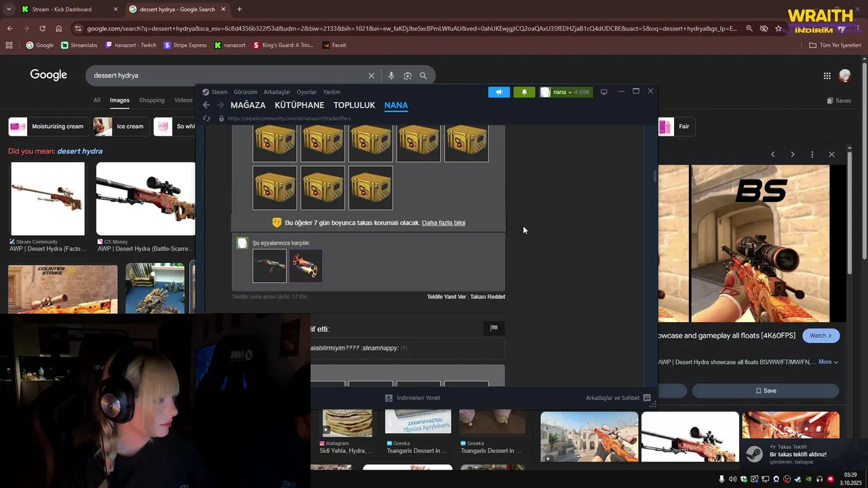This screenshot has width=868, height=488.
Task: Switch Google results to Videos tab
Action: point(183,100)
